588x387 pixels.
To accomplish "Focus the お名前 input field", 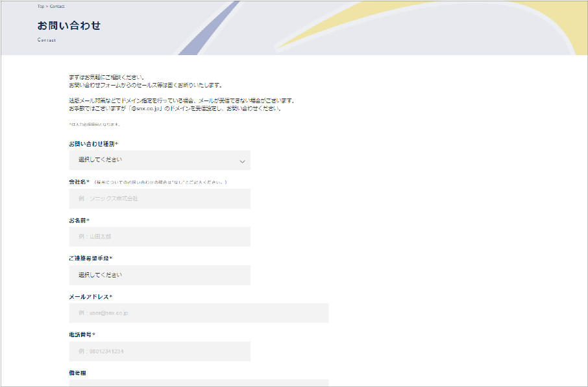I will pyautogui.click(x=160, y=237).
